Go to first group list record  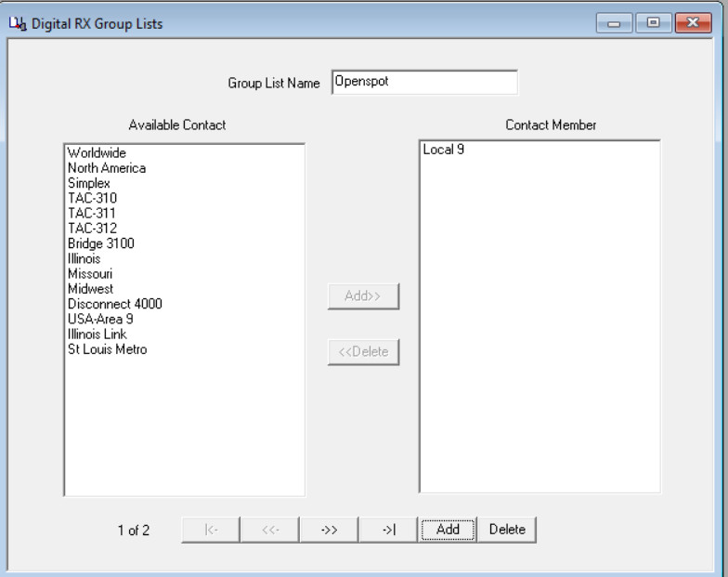(211, 530)
